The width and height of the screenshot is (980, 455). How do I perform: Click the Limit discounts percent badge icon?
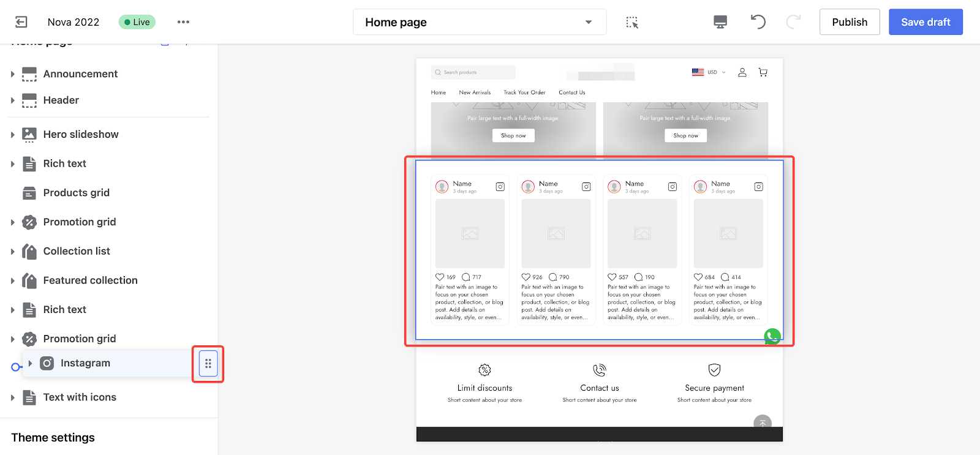click(x=484, y=370)
